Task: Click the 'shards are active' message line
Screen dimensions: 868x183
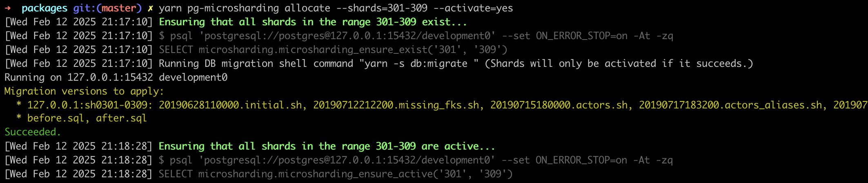Action: [327, 146]
